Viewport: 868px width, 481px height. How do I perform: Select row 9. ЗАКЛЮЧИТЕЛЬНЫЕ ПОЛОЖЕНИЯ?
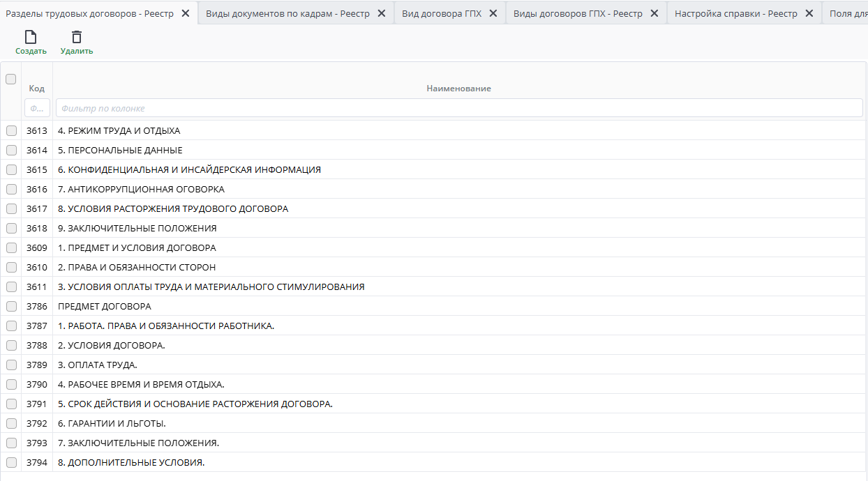coord(434,228)
